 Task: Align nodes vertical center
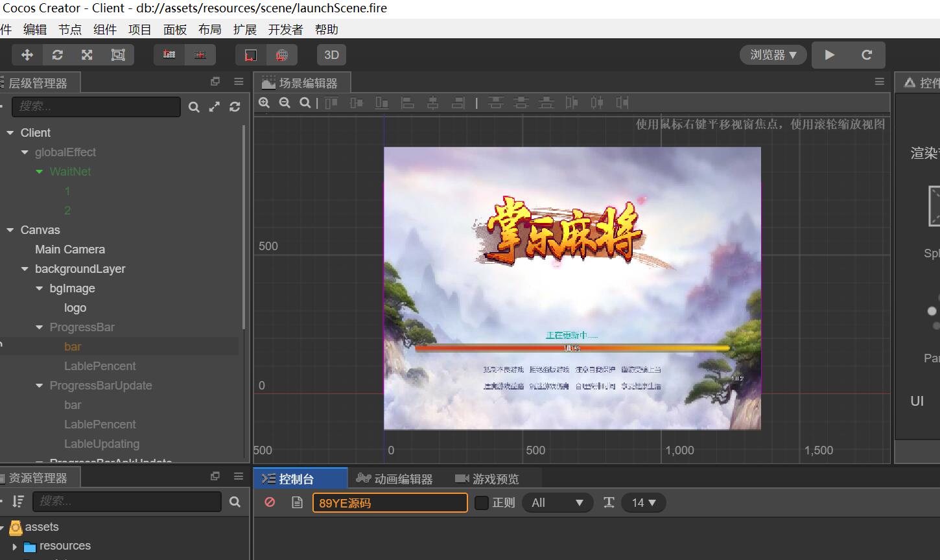pyautogui.click(x=357, y=102)
